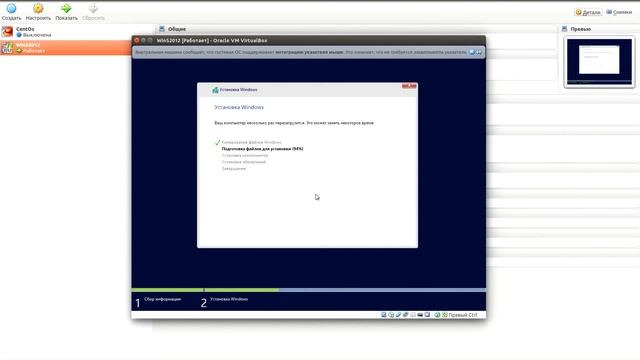Screen dimensions: 640x360
Task: Click the Сбросить toolbar icon
Action: (93, 8)
